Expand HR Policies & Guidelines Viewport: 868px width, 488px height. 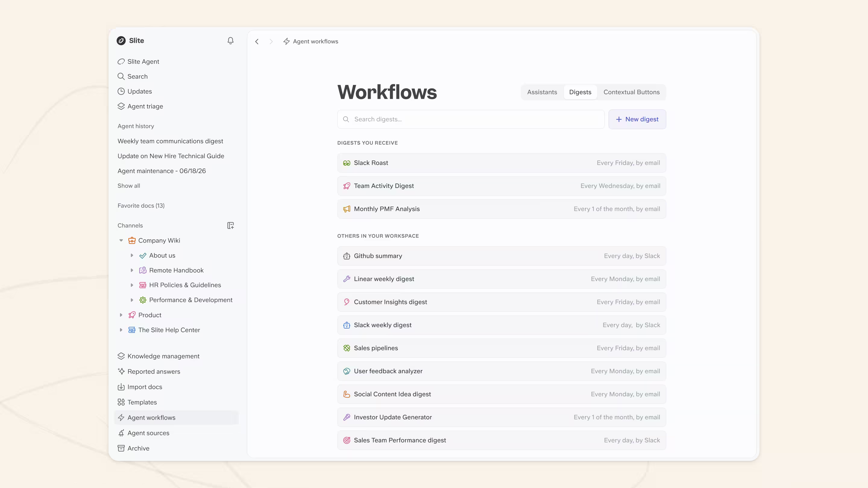click(132, 285)
